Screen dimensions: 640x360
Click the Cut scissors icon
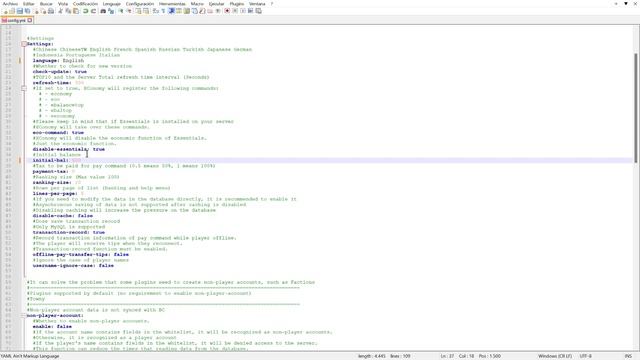click(60, 11)
